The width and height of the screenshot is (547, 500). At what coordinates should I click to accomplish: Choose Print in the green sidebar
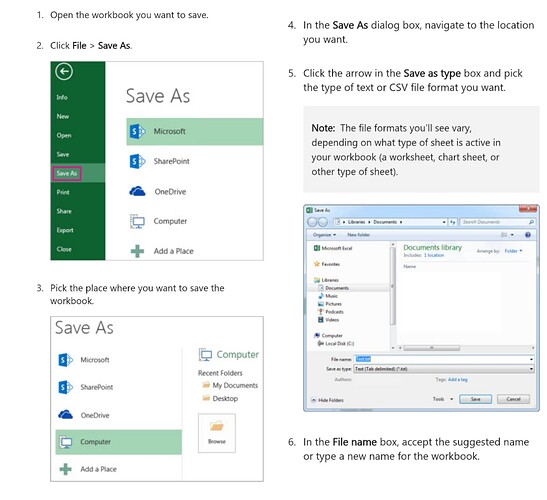click(x=63, y=192)
